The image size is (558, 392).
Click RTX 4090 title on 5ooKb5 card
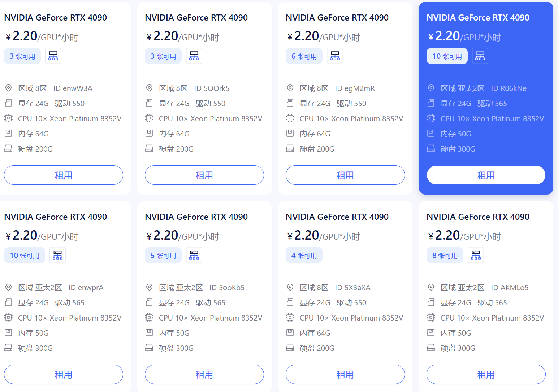click(x=196, y=217)
